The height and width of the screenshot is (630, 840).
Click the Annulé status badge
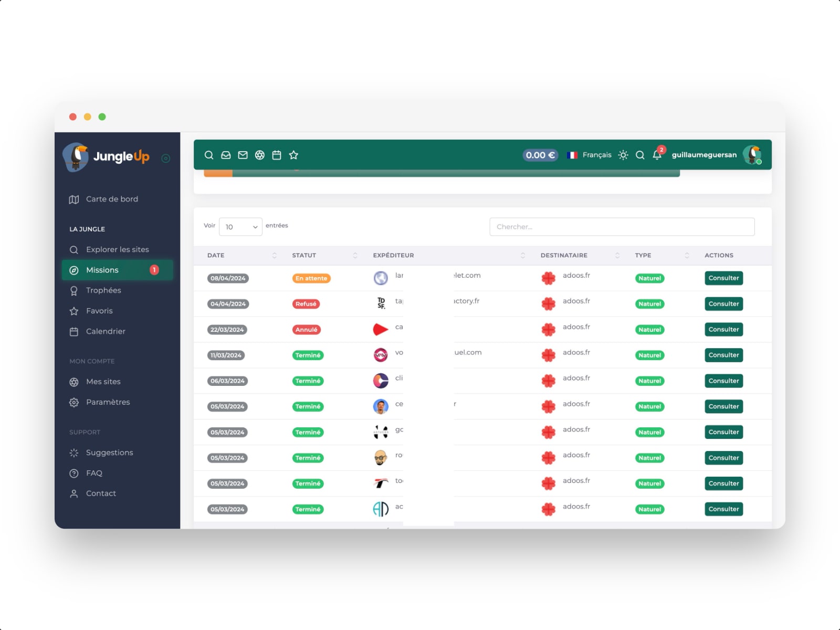coord(307,330)
